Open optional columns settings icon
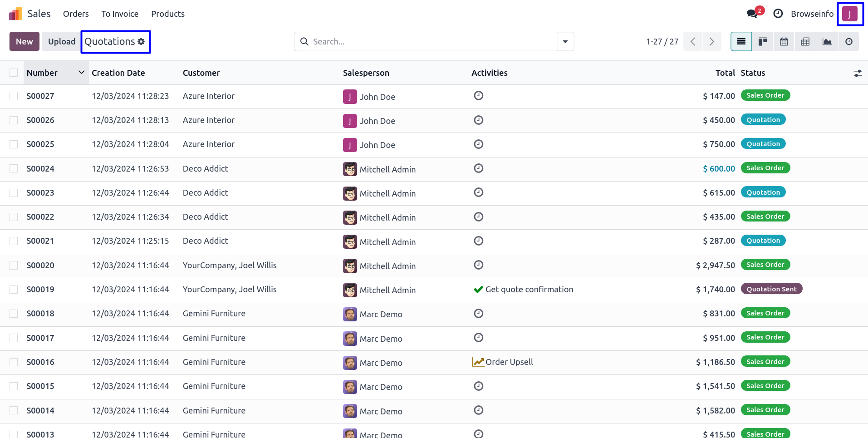868x438 pixels. point(858,73)
